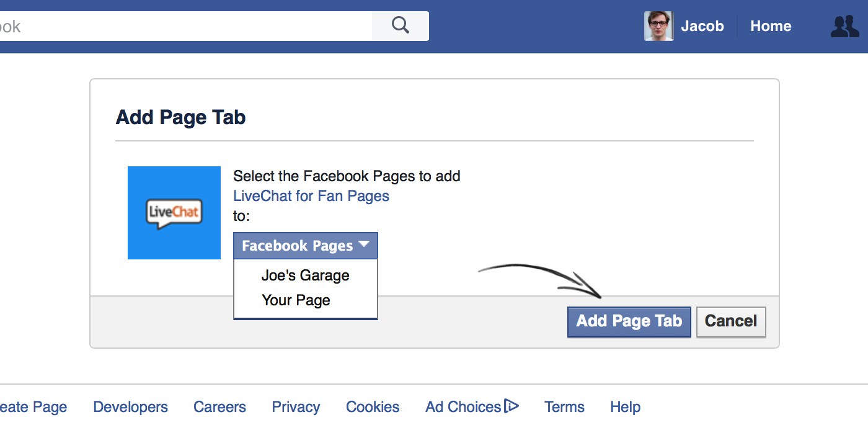This screenshot has width=868, height=448.
Task: Cancel the Add Page Tab dialog
Action: coord(731,321)
